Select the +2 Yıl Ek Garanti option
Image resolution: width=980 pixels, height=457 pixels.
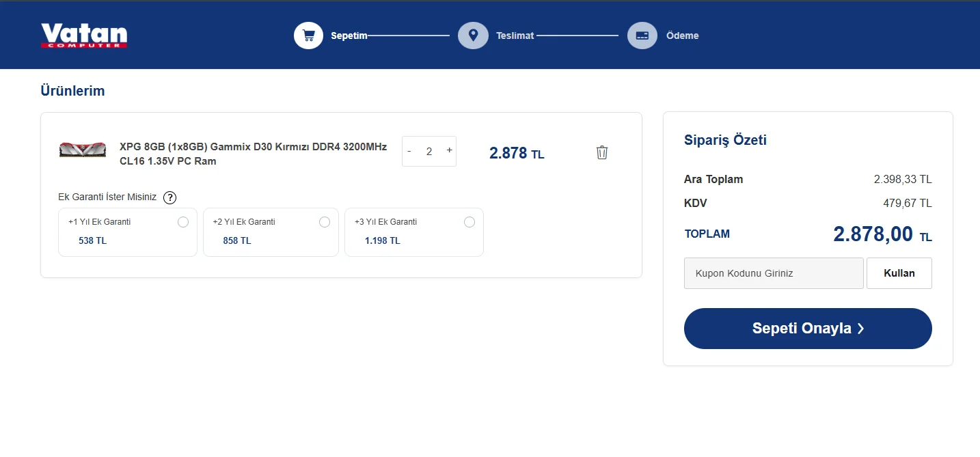271,232
